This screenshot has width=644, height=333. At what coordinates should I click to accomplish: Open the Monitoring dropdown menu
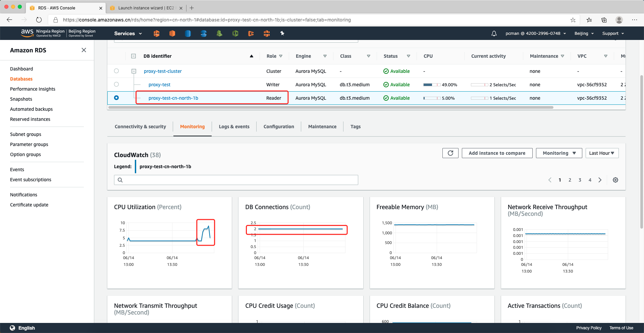pyautogui.click(x=559, y=153)
